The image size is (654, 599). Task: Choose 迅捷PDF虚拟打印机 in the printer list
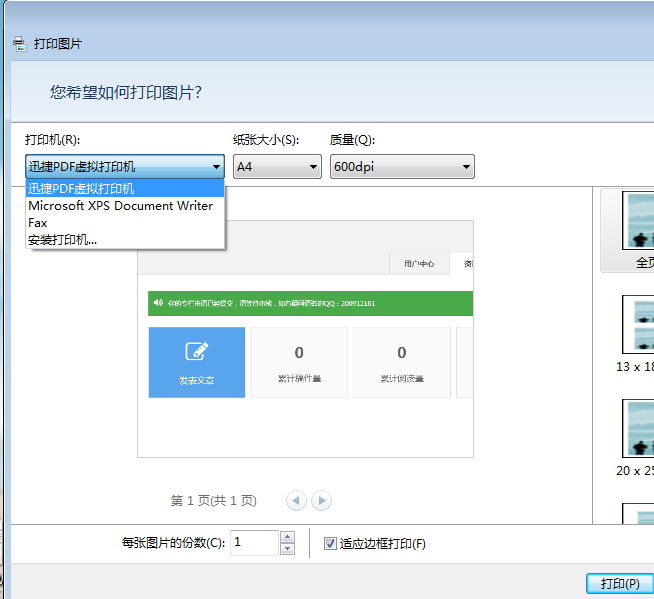pos(125,189)
